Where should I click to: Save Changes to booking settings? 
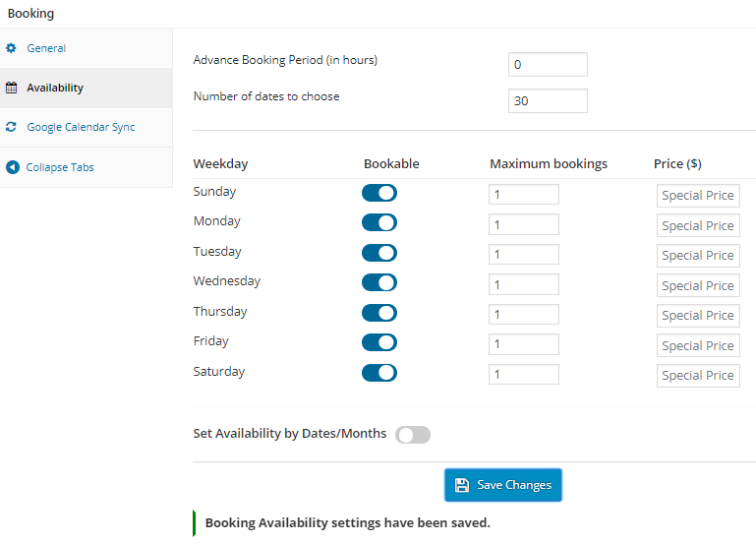tap(502, 485)
